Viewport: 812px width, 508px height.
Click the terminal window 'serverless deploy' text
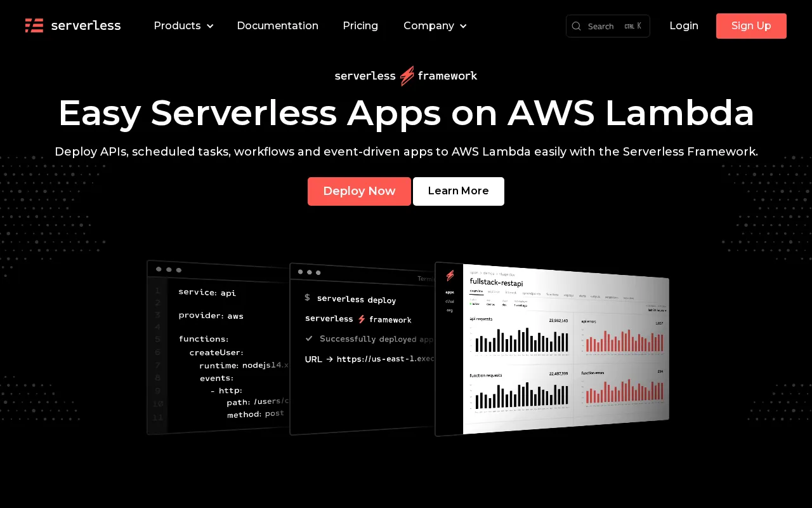click(357, 299)
